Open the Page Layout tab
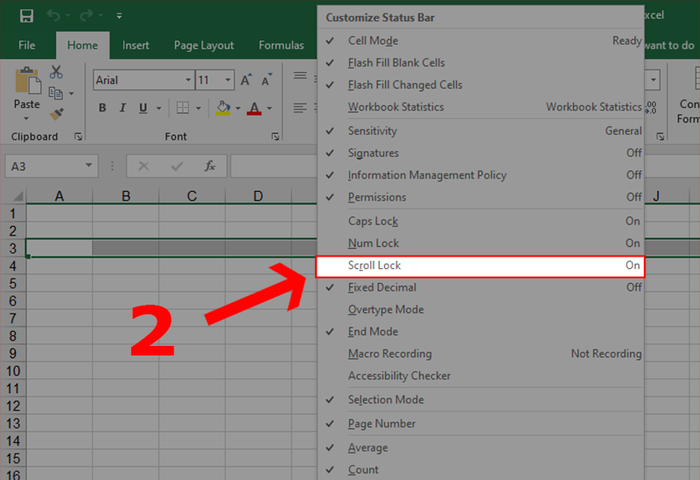 click(204, 45)
